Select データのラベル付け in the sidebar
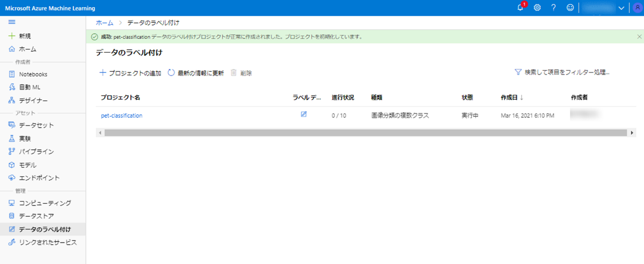This screenshot has height=264, width=644. coord(43,229)
